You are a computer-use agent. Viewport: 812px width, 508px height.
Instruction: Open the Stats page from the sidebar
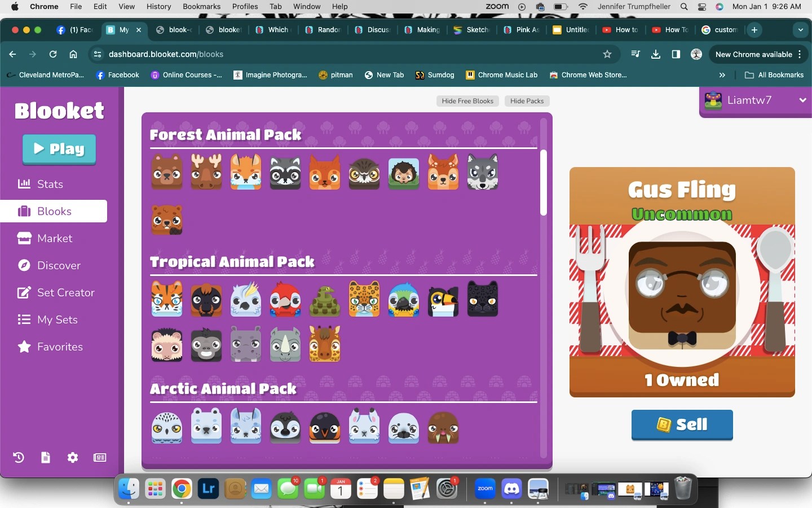click(x=49, y=184)
